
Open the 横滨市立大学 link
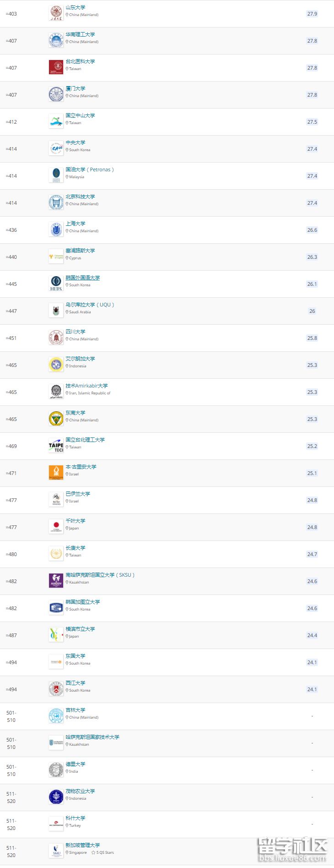click(80, 629)
